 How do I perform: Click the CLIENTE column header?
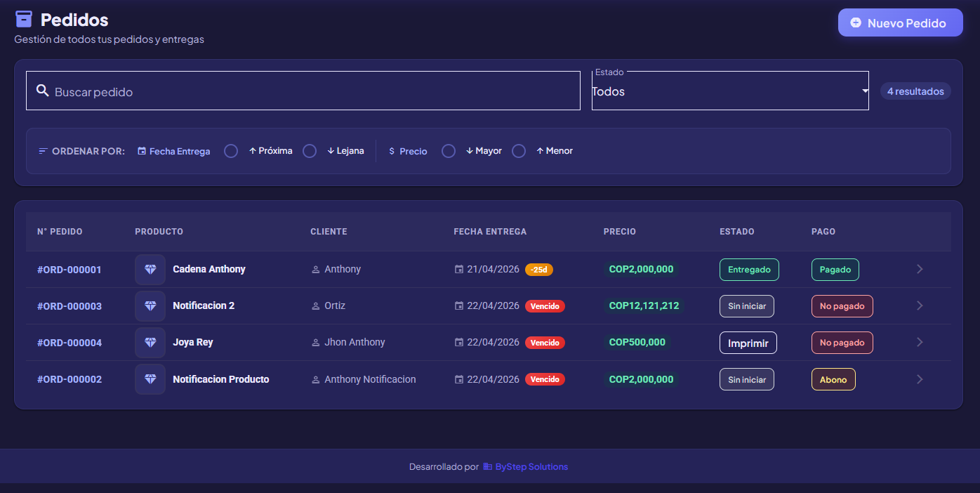pyautogui.click(x=329, y=232)
